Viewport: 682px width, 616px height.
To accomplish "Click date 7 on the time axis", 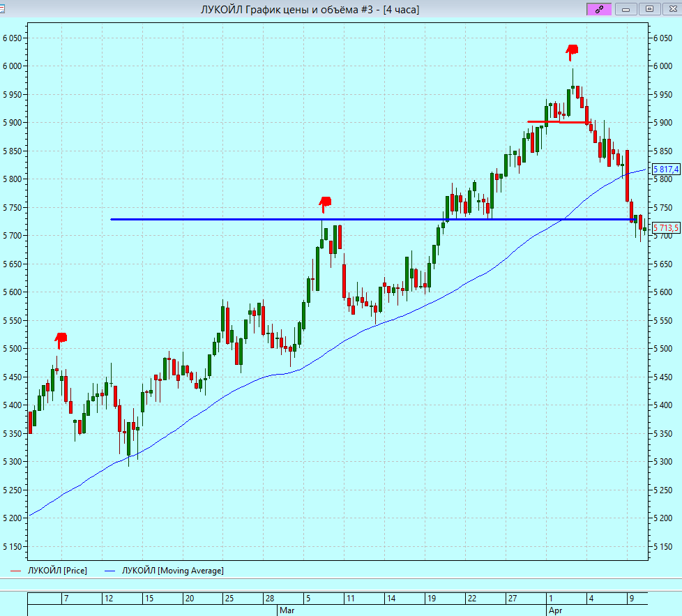I will 66,599.
